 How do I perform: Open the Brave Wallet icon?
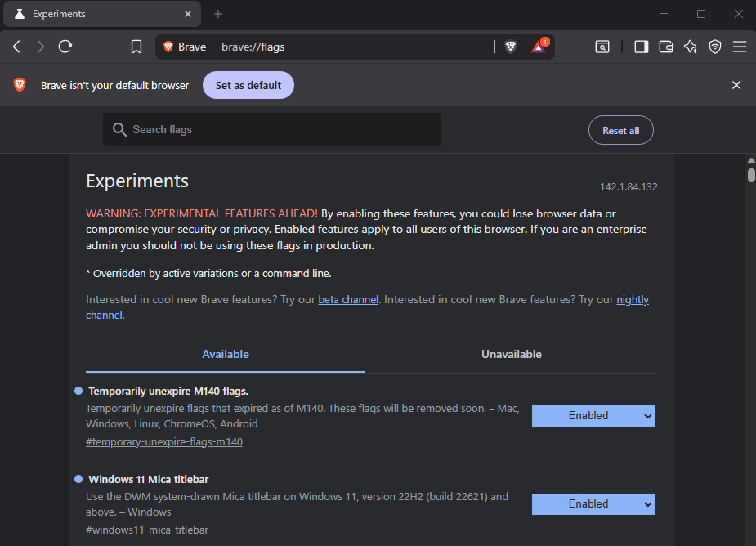click(x=666, y=47)
